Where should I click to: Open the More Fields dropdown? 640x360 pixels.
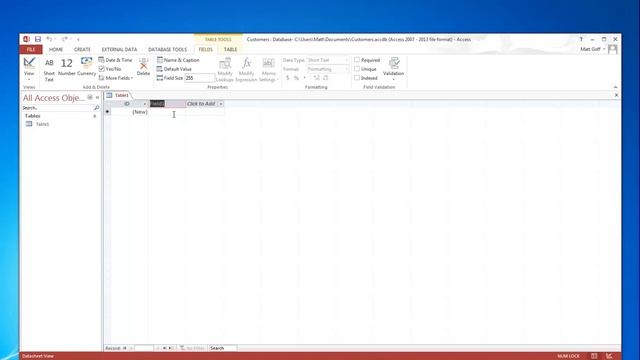click(116, 78)
